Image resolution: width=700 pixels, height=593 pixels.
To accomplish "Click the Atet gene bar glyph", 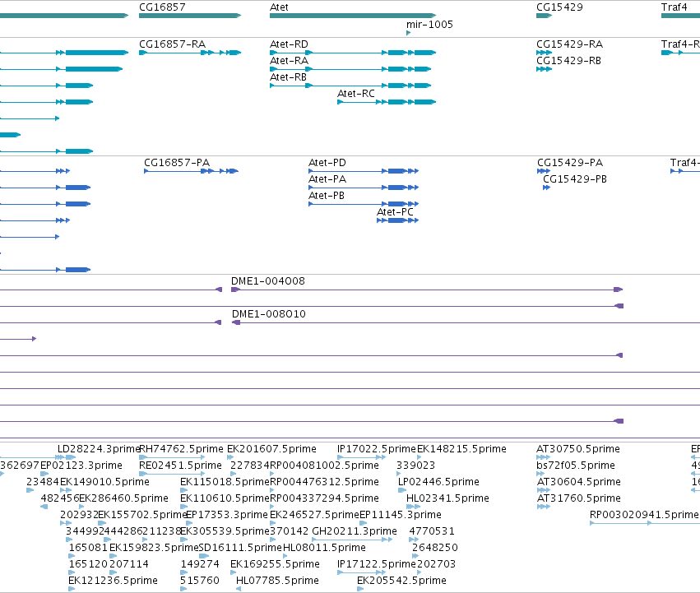I will (x=353, y=16).
